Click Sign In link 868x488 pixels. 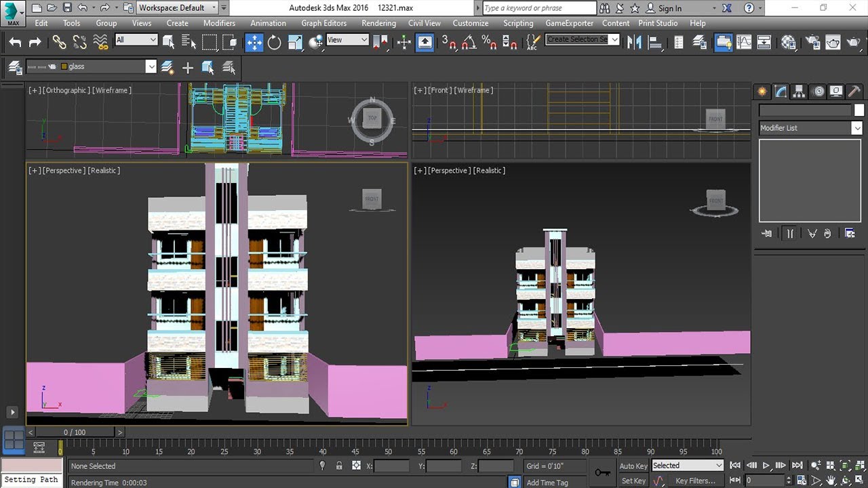(669, 8)
